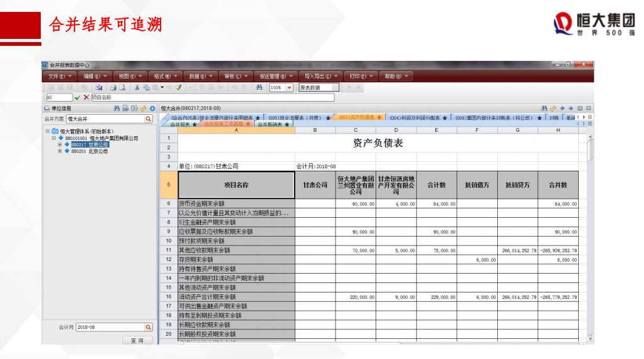Open the 帮助(H) menu
Screen dimensions: 644x359
(x=396, y=76)
